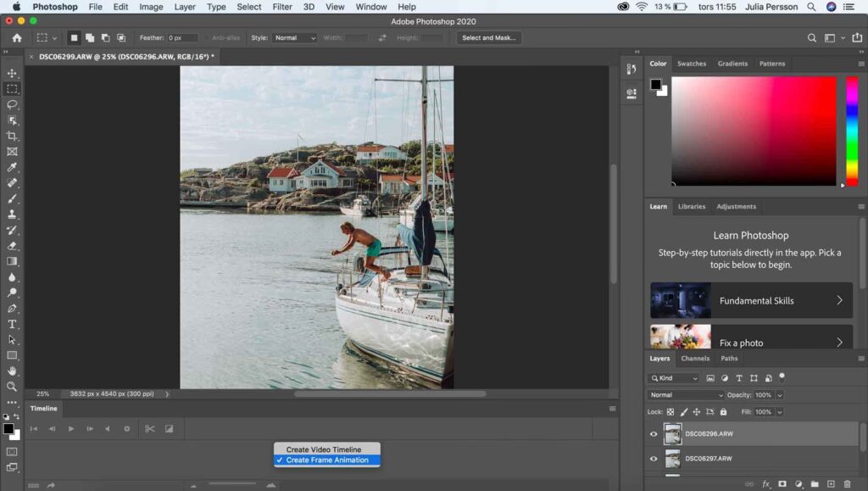
Task: Select the Clone Stamp tool
Action: pyautogui.click(x=12, y=215)
